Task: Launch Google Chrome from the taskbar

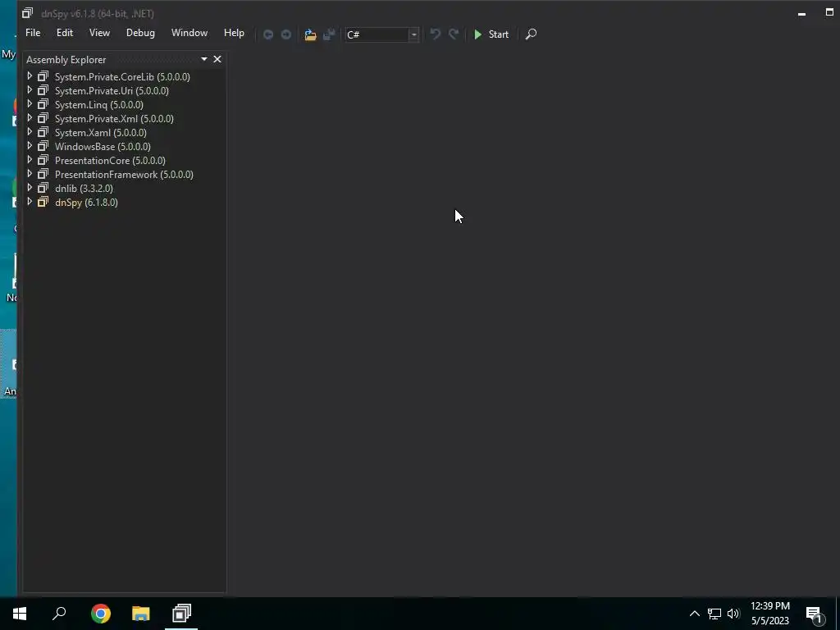Action: click(x=100, y=614)
